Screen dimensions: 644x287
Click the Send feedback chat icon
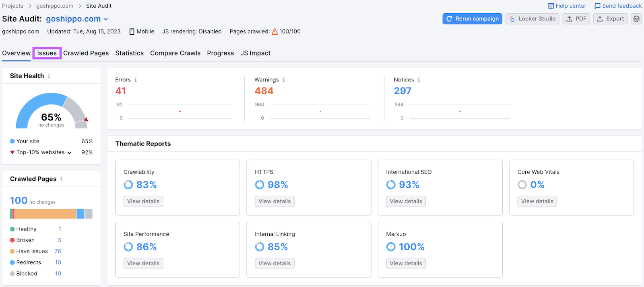point(597,6)
